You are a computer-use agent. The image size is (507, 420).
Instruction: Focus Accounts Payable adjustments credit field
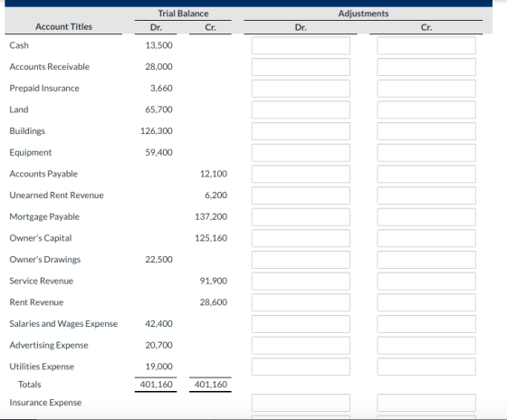[x=426, y=174]
